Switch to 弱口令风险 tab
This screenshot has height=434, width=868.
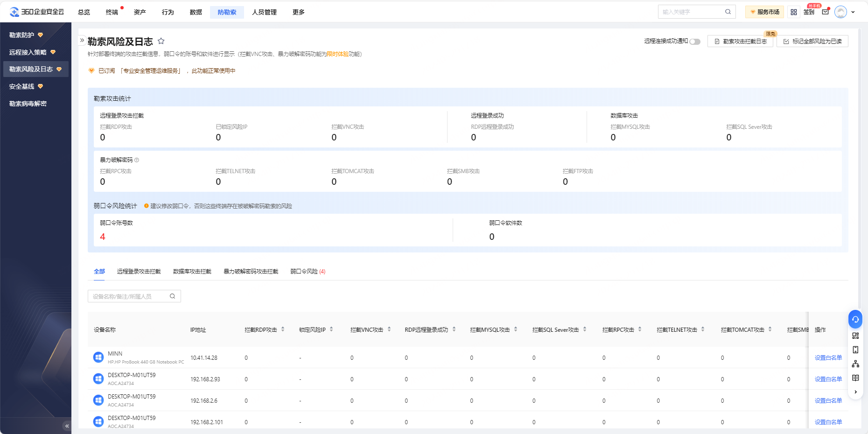(308, 272)
